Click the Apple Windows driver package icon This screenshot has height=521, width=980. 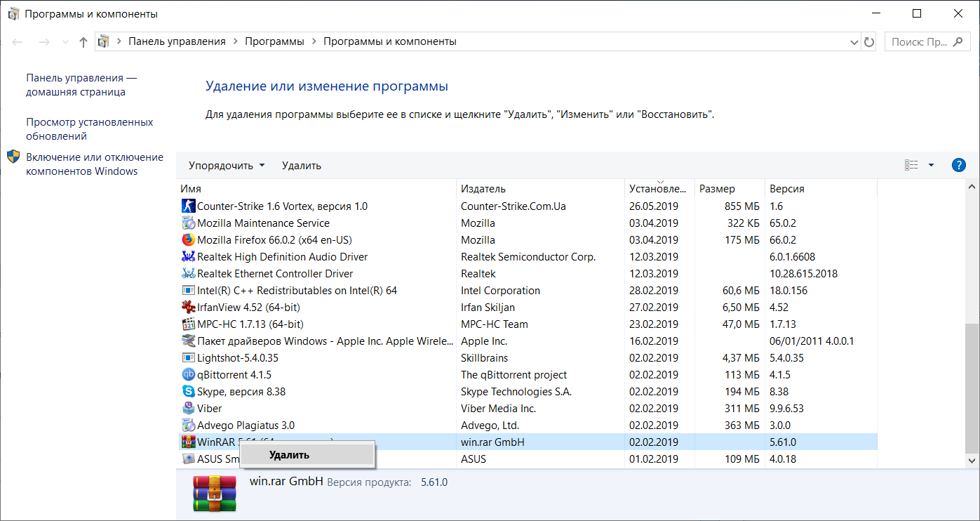click(x=188, y=341)
